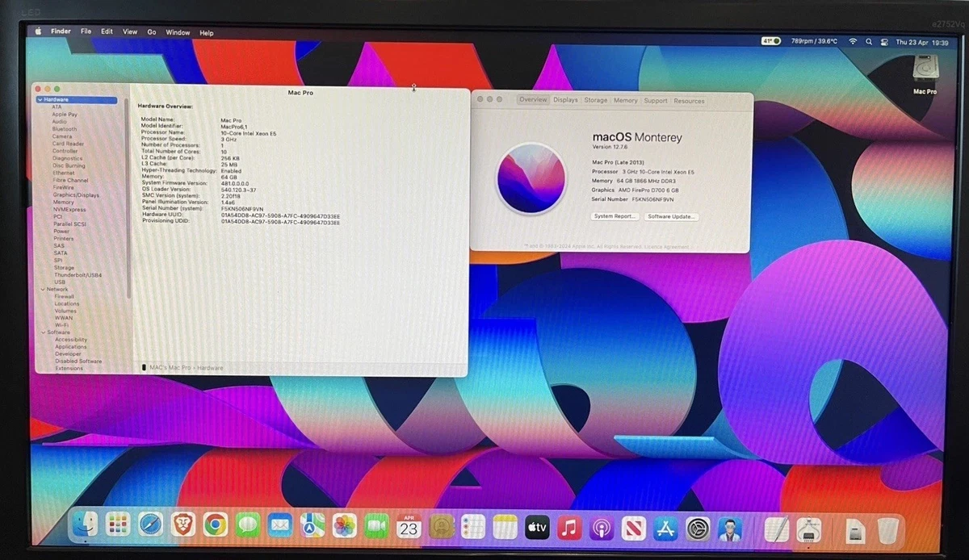Viewport: 969px width, 560px height.
Task: Open Messages from the Dock
Action: [248, 526]
